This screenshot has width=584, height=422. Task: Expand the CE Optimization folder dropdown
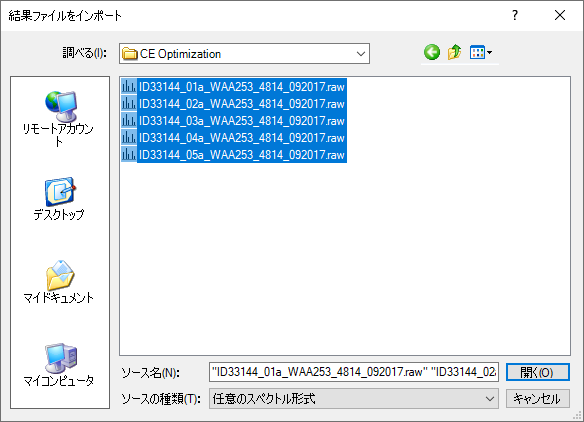[x=361, y=54]
